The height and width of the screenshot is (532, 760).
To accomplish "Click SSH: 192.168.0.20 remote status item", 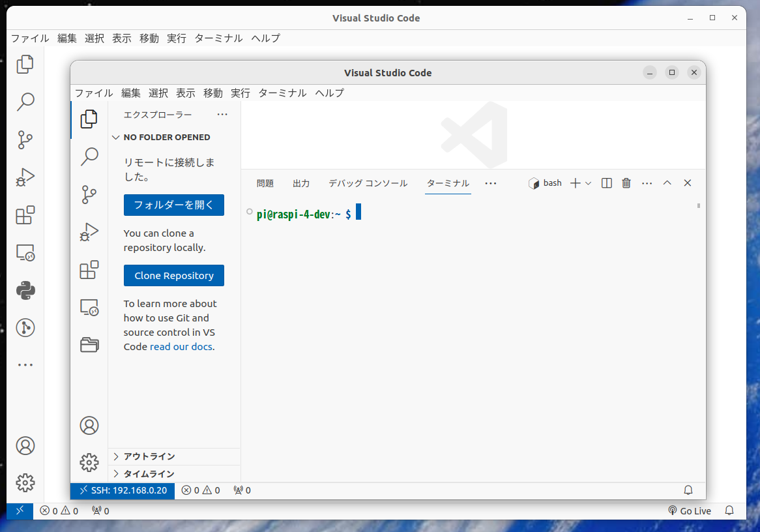I will tap(123, 491).
